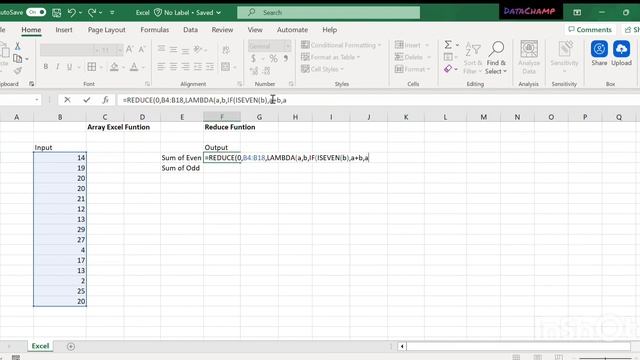Screen dimensions: 640x360
Task: Click the Redo icon
Action: click(92, 13)
